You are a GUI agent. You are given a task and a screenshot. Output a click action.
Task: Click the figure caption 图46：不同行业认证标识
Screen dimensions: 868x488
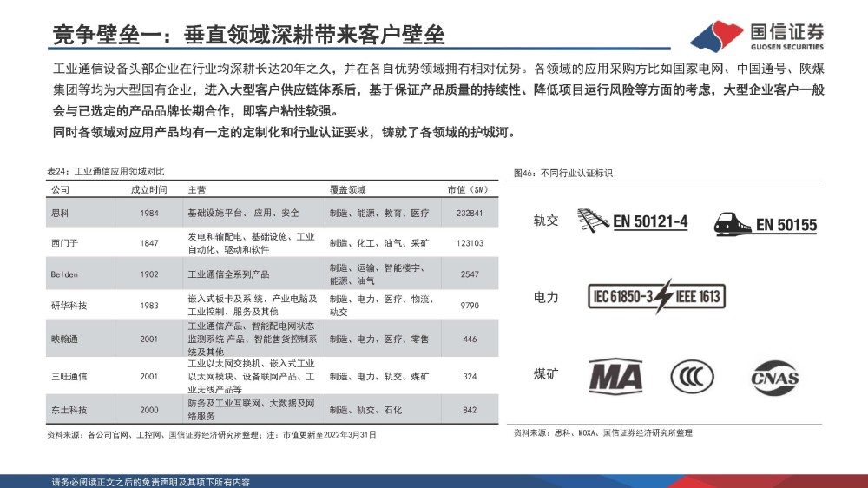tap(563, 173)
